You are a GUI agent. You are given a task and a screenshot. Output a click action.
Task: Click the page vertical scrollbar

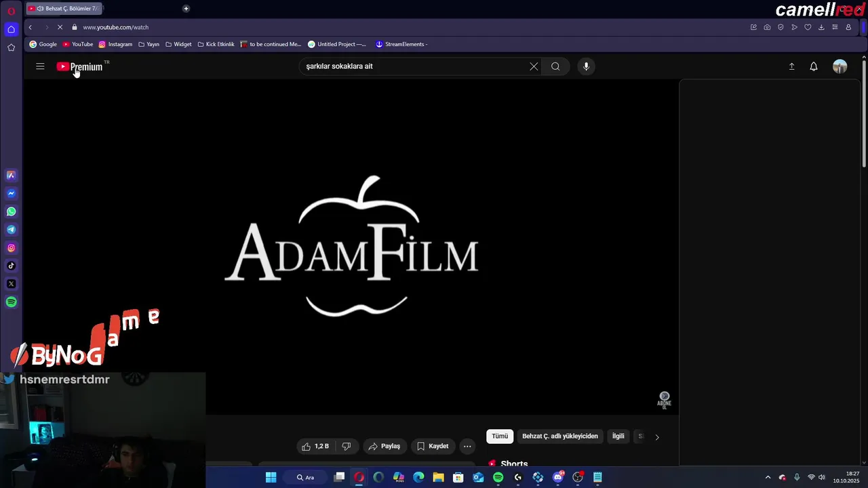tap(863, 113)
